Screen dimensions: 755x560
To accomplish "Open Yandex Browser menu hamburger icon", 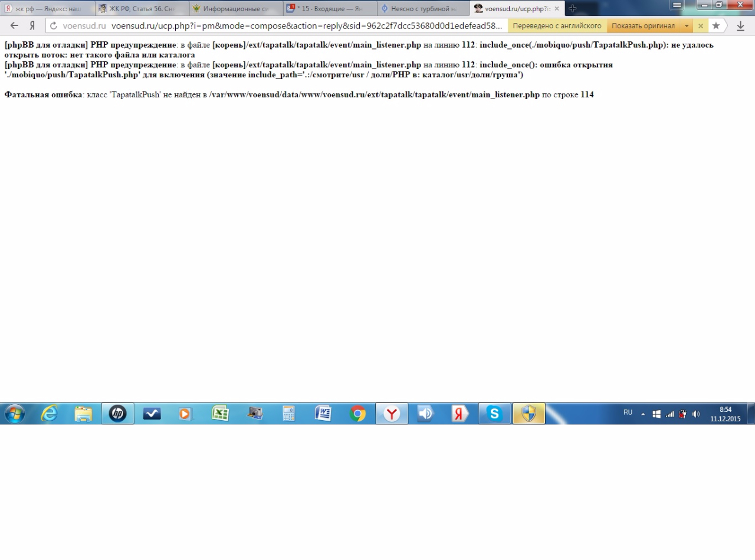I will [x=677, y=5].
